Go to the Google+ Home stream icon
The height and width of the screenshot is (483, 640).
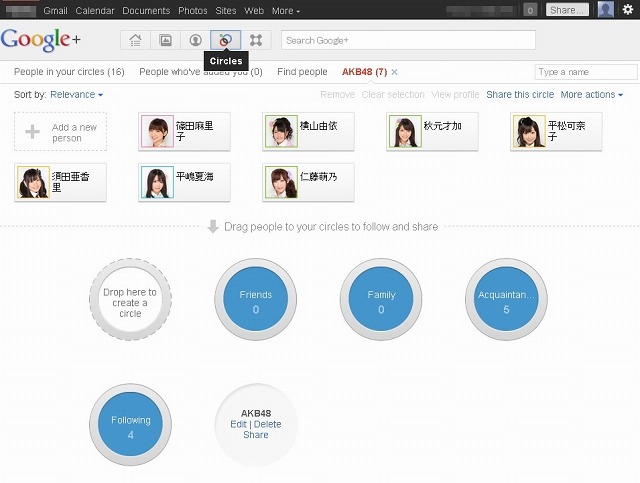(x=135, y=40)
